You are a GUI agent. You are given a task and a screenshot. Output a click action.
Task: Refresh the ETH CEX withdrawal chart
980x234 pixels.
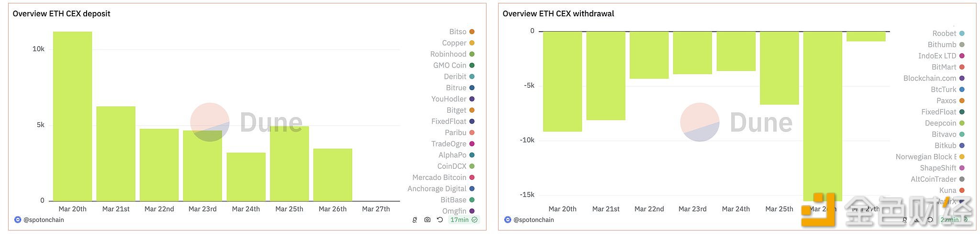coord(930,220)
